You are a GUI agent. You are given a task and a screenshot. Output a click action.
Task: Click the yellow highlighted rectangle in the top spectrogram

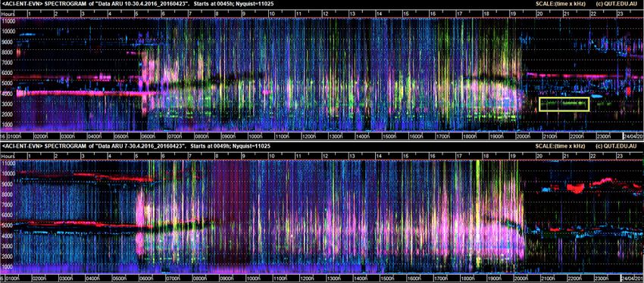(x=564, y=104)
